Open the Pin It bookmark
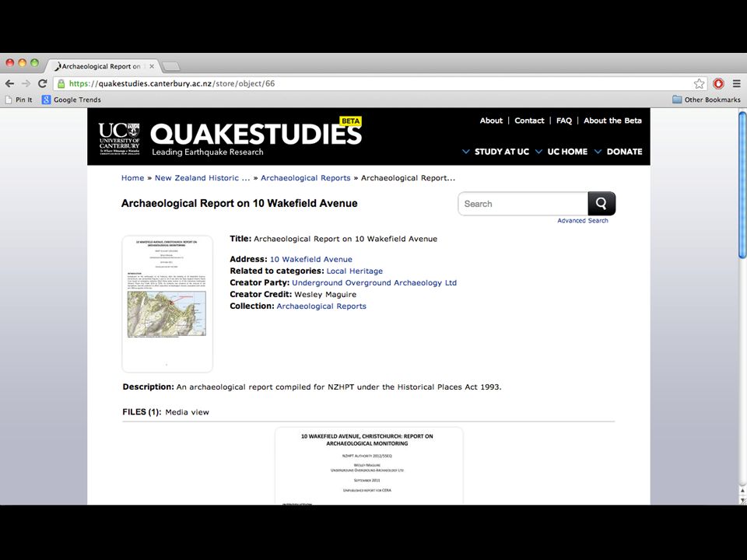Viewport: 747px width, 560px height. 19,100
